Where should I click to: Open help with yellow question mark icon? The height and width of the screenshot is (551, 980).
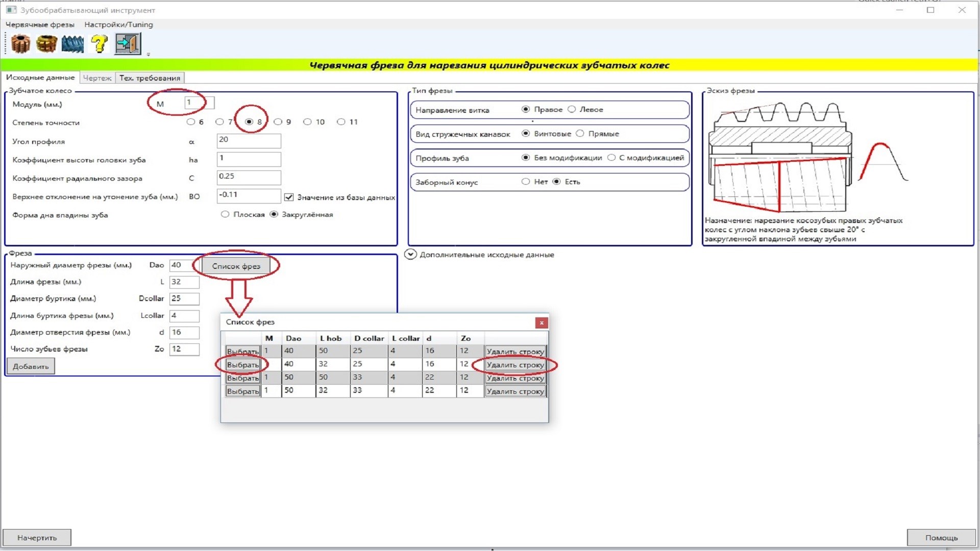coord(99,44)
